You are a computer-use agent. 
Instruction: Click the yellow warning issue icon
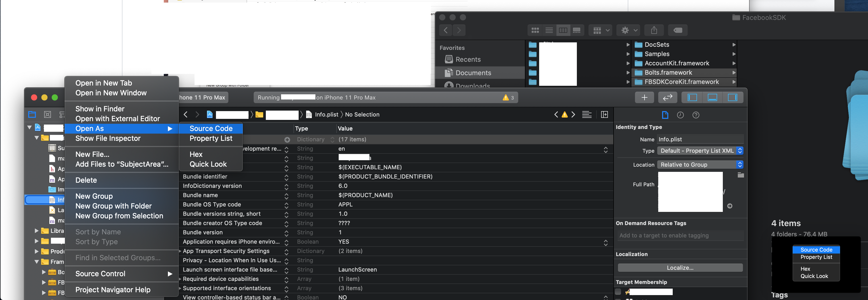(564, 115)
